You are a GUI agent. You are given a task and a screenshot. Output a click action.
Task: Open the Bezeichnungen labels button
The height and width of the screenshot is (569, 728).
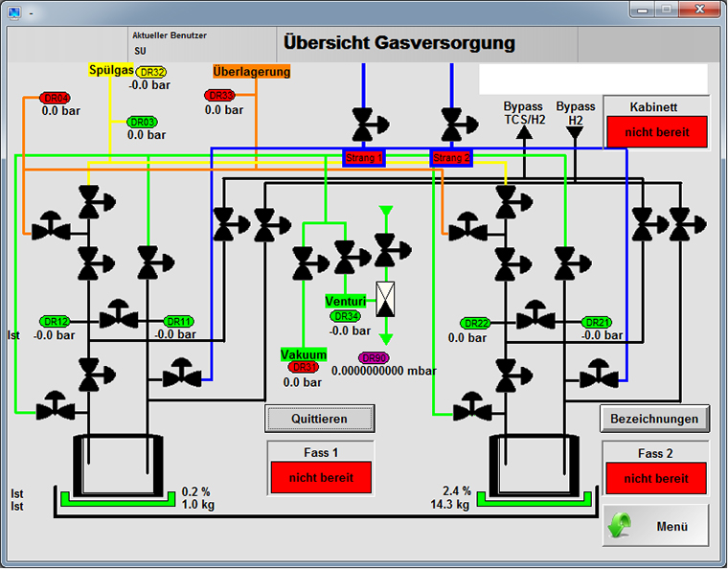tap(654, 419)
